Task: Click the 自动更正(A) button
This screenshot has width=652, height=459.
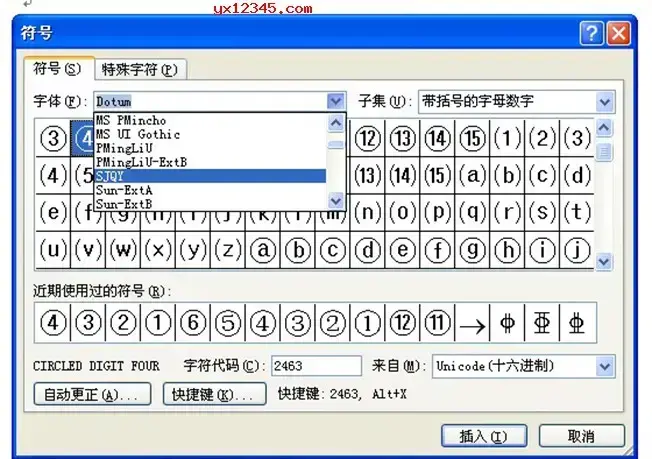Action: pyautogui.click(x=92, y=394)
